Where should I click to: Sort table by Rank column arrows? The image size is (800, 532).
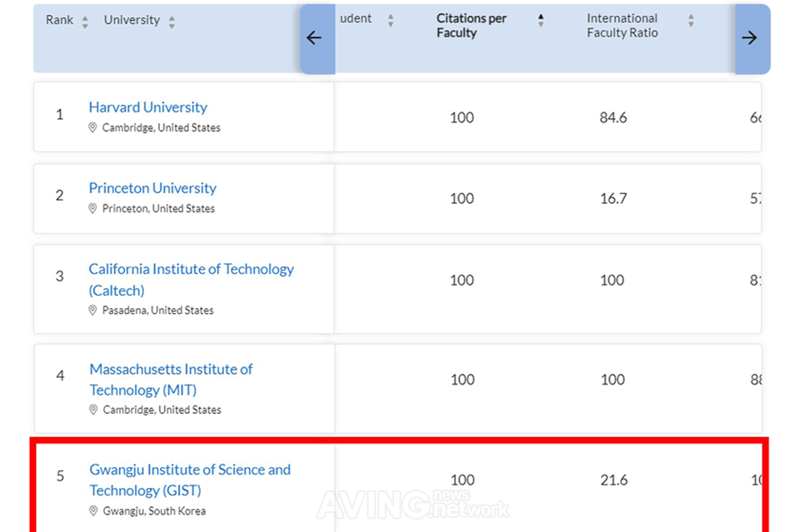point(85,22)
